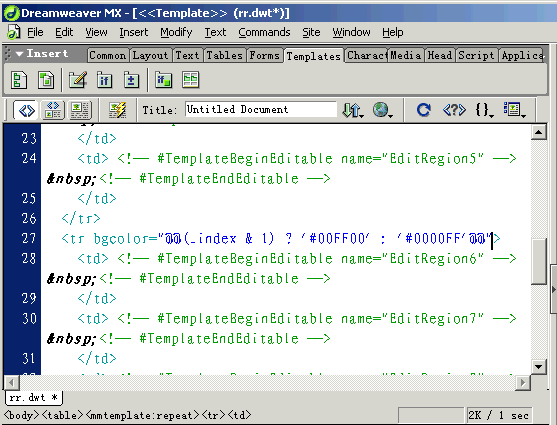Open the Code Navigation braces dropdown
The height and width of the screenshot is (425, 557).
tap(485, 110)
